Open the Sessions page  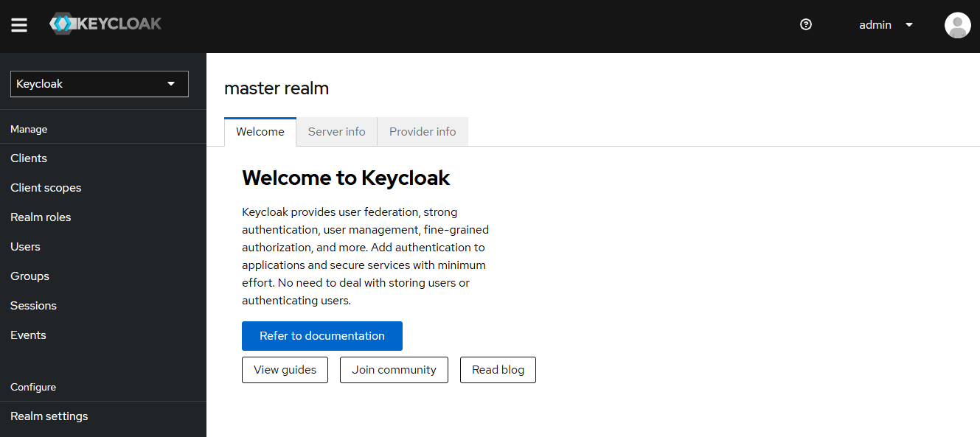[33, 305]
